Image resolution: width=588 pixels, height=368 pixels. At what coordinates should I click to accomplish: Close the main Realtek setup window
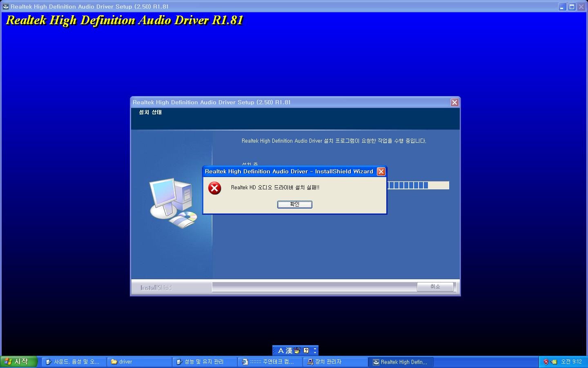coord(581,7)
